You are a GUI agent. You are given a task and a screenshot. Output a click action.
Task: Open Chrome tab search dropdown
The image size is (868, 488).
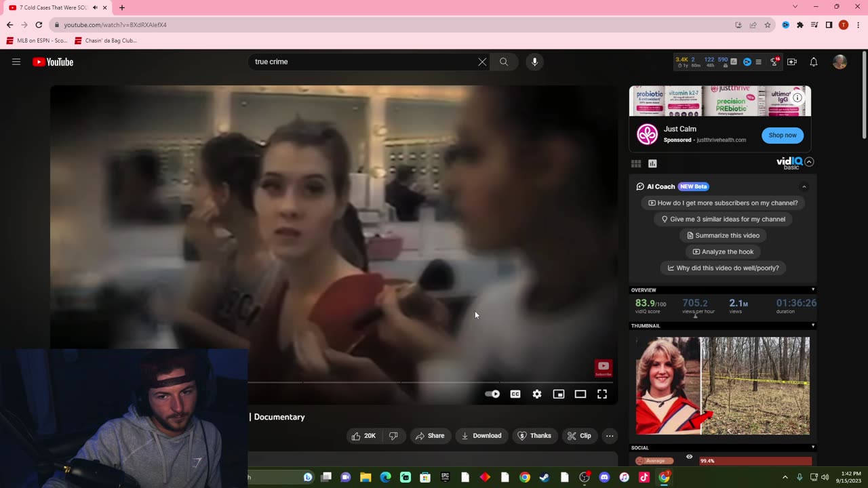[x=795, y=7]
